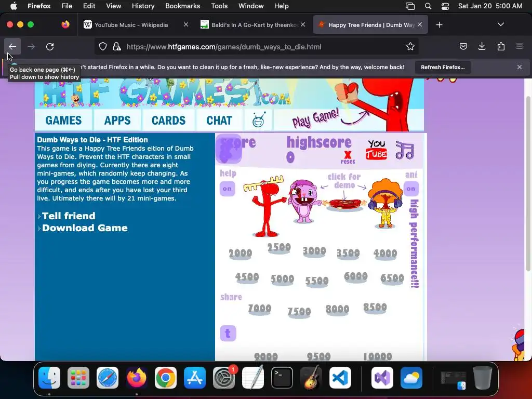Image resolution: width=532 pixels, height=399 pixels.
Task: Click the red moose Lumpy character
Action: pos(267,206)
